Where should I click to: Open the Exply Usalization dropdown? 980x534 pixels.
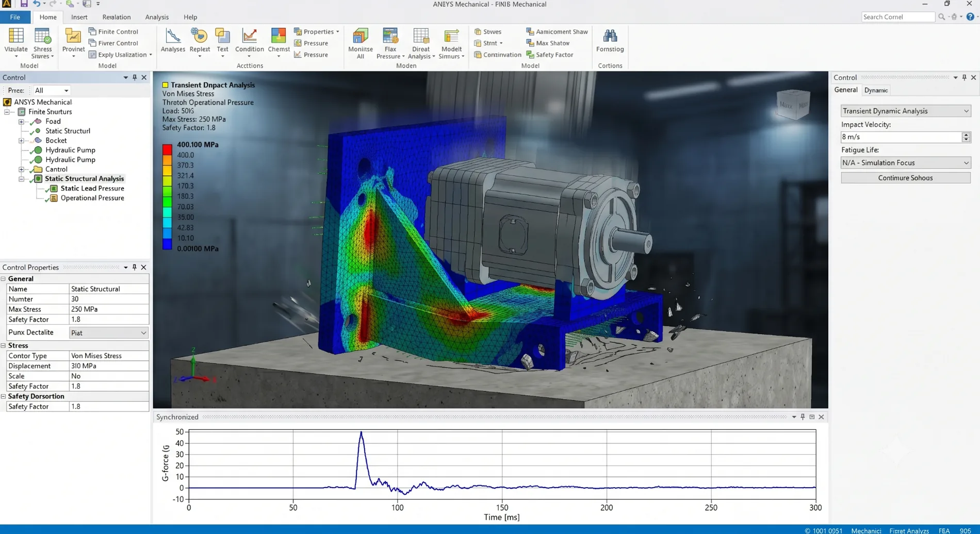(x=120, y=55)
